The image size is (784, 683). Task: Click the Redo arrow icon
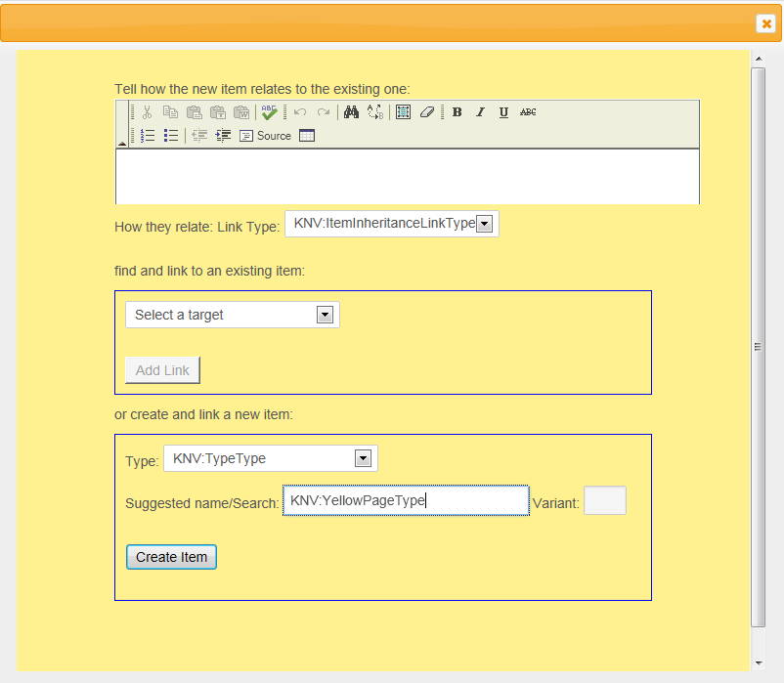324,112
